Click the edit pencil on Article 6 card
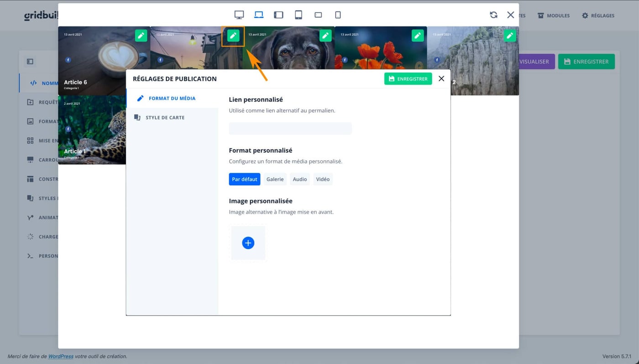639x364 pixels. tap(141, 35)
